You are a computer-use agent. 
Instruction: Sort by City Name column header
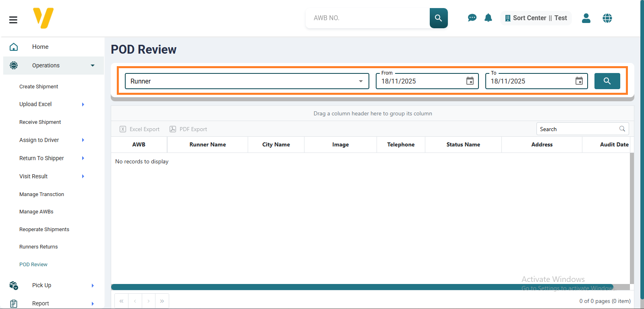[276, 144]
